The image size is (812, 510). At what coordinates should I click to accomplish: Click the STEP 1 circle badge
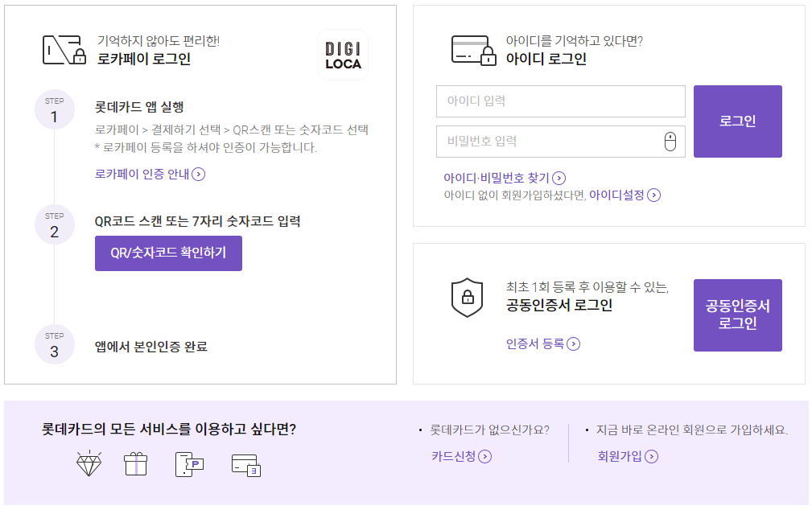coord(55,109)
